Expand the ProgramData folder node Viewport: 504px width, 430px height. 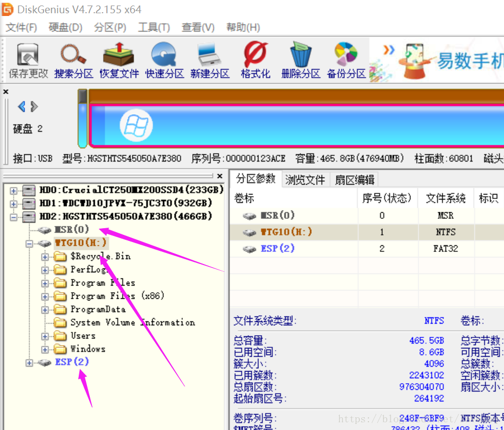coord(45,310)
